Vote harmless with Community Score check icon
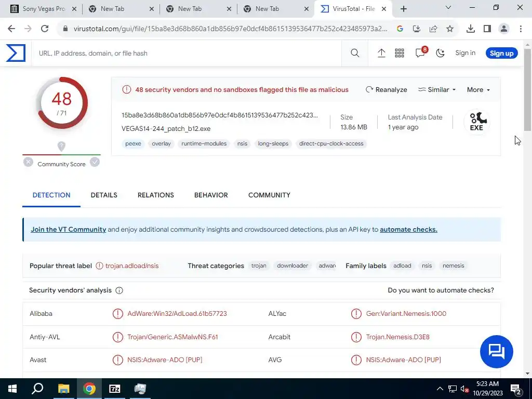Image resolution: width=532 pixels, height=399 pixels. [x=95, y=162]
